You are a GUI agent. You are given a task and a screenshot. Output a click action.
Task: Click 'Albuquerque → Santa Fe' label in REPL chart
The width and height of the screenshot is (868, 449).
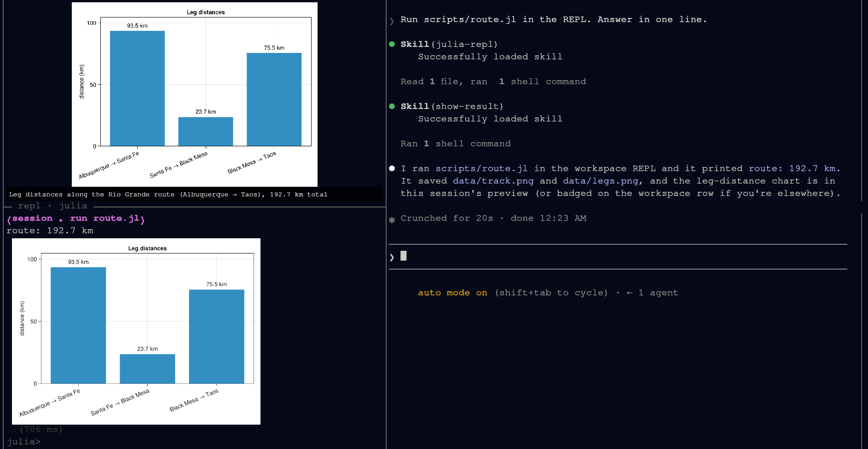pos(50,403)
